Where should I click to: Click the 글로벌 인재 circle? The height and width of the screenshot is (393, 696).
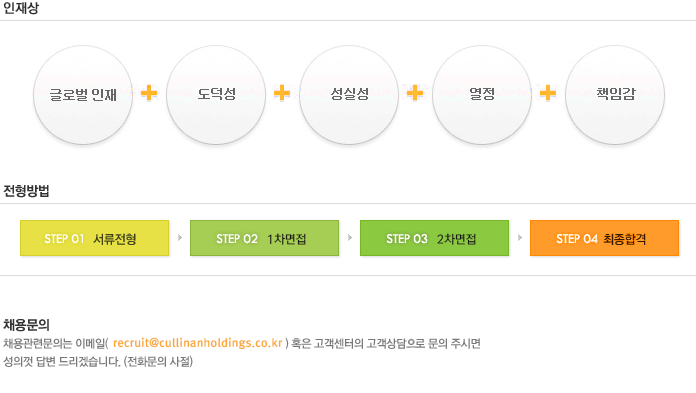pos(83,95)
